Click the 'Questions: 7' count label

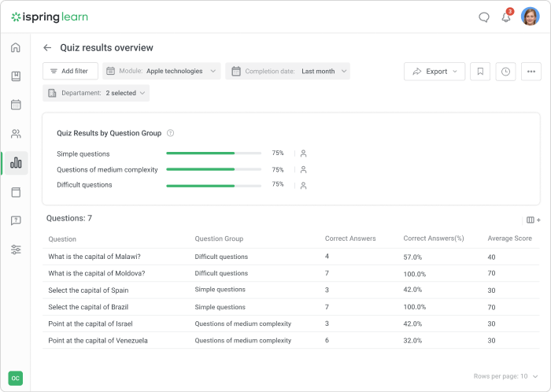(69, 218)
